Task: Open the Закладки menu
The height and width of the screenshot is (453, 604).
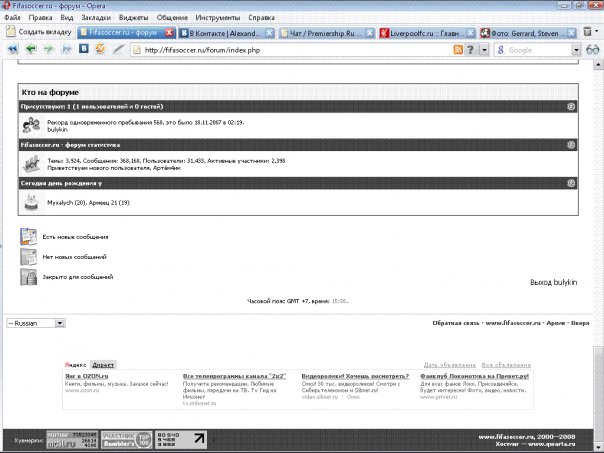Action: click(x=96, y=18)
